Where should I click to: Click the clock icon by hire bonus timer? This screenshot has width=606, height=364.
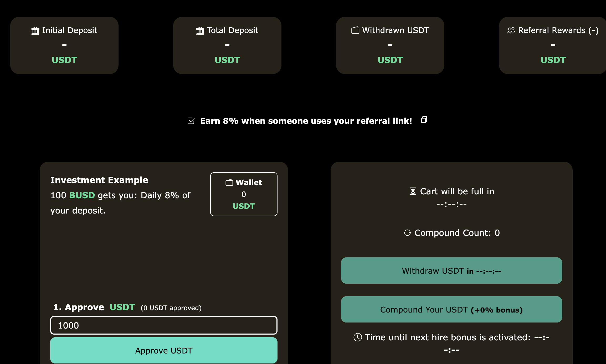358,337
